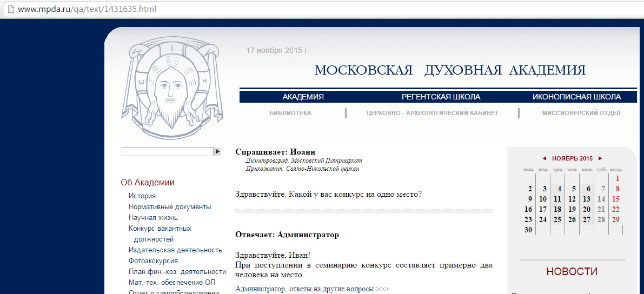The width and height of the screenshot is (644, 294).
Task: Select calendar day 23
Action: click(529, 219)
